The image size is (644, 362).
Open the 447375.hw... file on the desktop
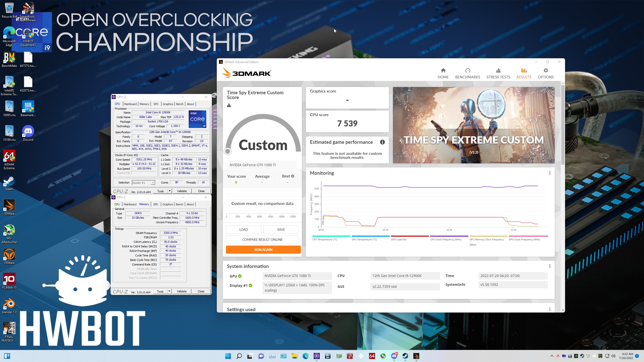28,60
